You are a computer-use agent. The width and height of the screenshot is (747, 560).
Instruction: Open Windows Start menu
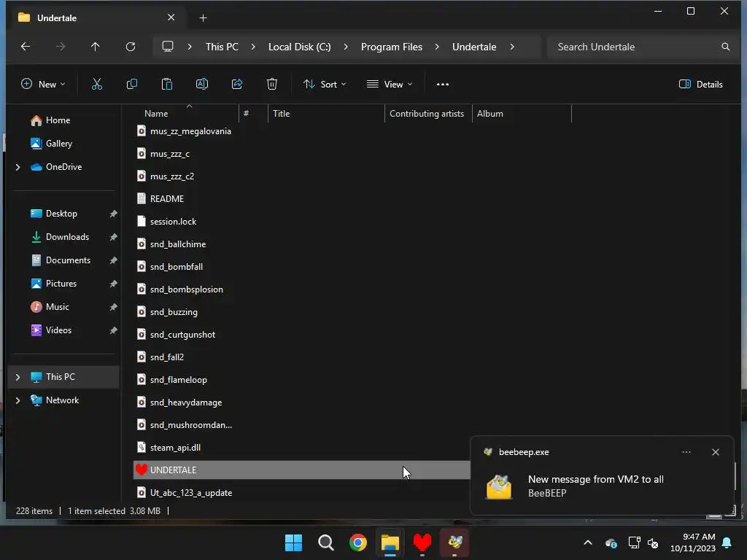[x=293, y=542]
